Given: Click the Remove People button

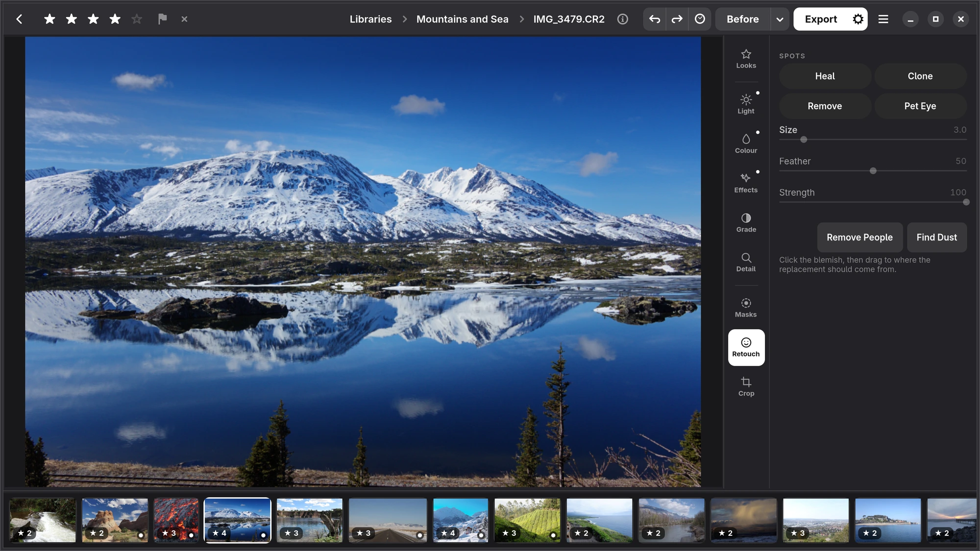Looking at the screenshot, I should point(859,237).
